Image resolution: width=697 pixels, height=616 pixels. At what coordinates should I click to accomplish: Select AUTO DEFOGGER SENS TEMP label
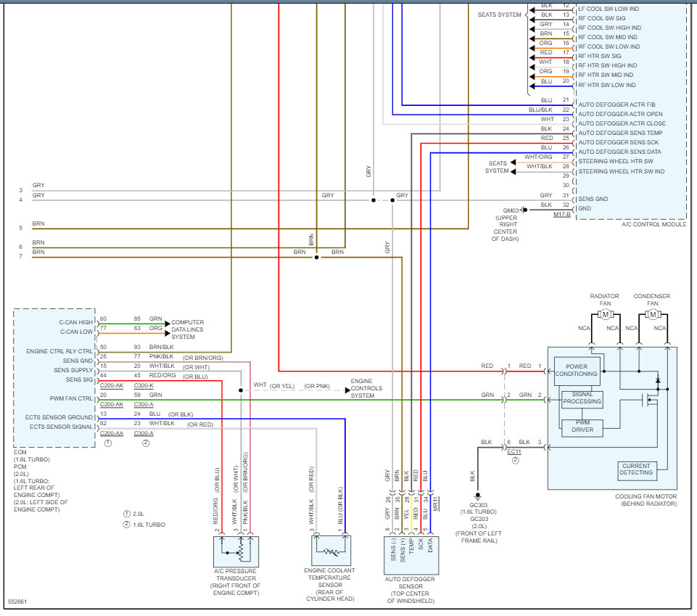click(620, 133)
